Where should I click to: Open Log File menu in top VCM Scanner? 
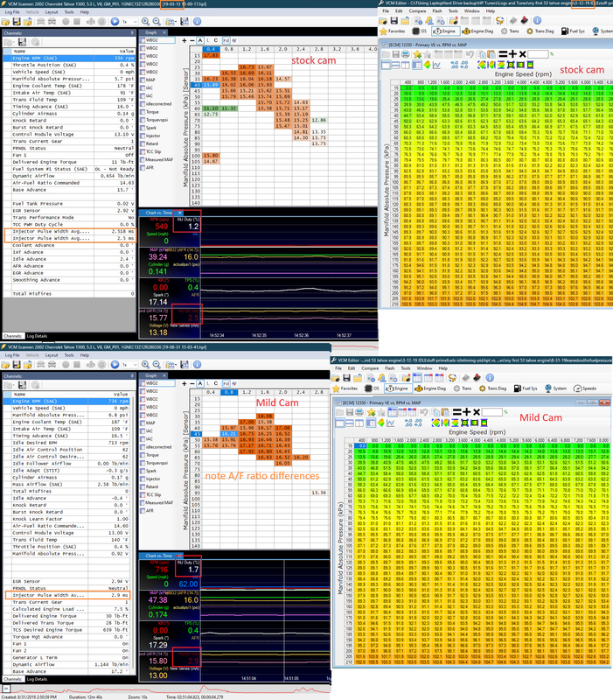point(12,12)
